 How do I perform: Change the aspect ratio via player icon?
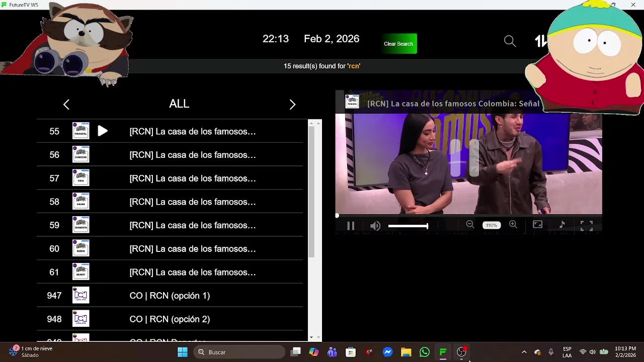pyautogui.click(x=537, y=225)
